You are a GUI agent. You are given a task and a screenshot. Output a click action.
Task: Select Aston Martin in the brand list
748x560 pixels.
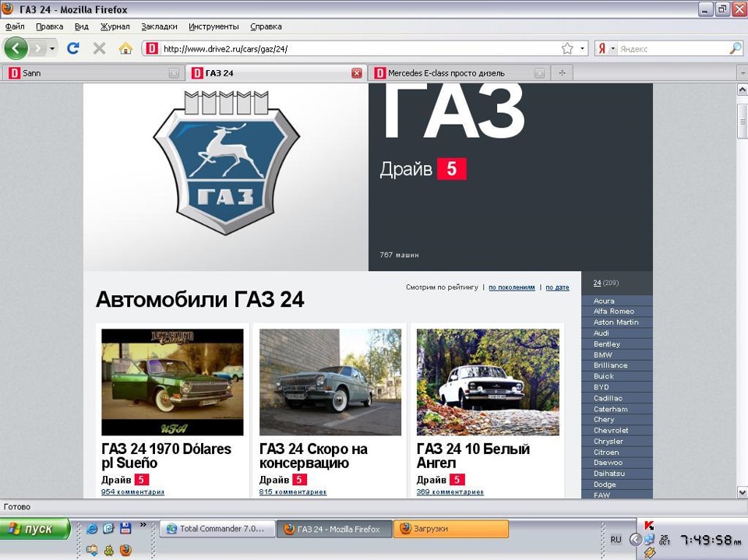tap(616, 322)
